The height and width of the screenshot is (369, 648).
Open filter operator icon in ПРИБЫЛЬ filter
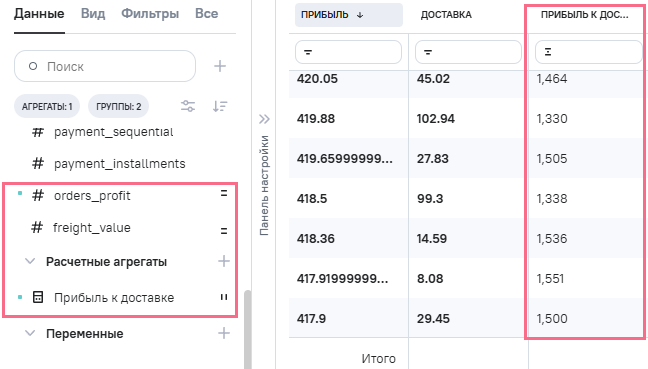pyautogui.click(x=308, y=52)
